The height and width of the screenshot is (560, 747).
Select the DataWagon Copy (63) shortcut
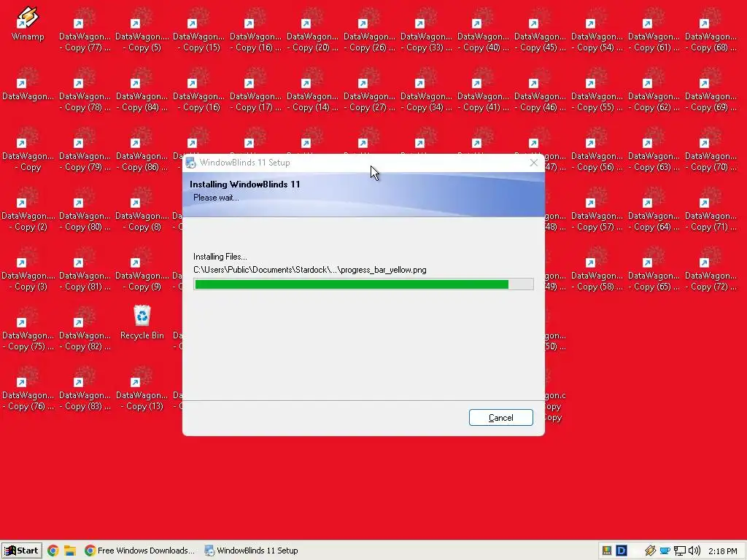pos(654,150)
